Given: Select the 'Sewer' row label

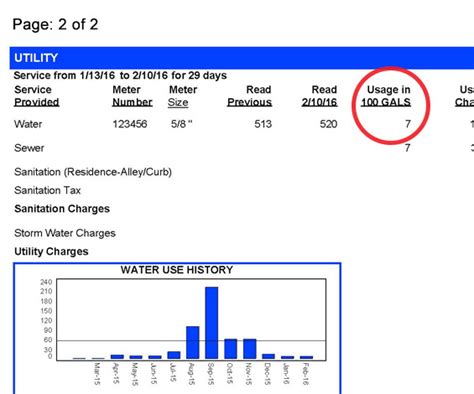Looking at the screenshot, I should (29, 148).
